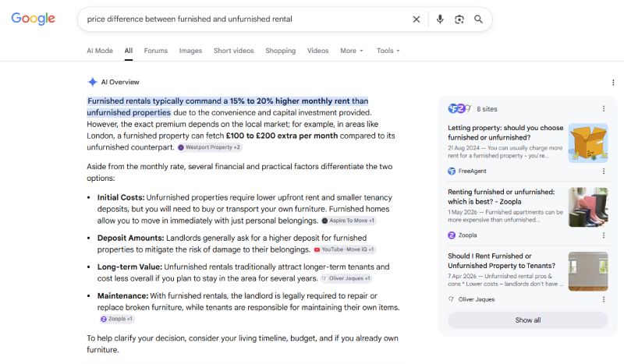Screen dimensions: 624x364
Task: Select the Short videos tab
Action: click(x=233, y=51)
